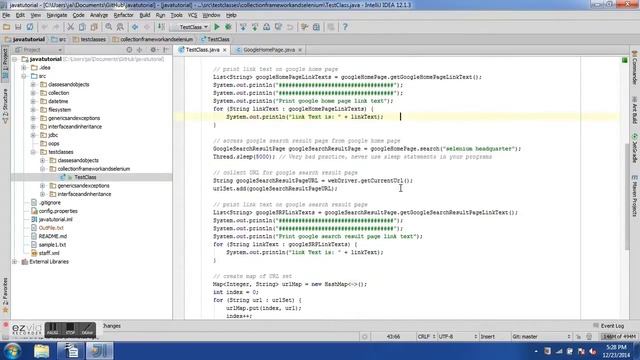Click the Paste toolbar icon
Viewport: 640px width, 360px height.
pos(94,27)
